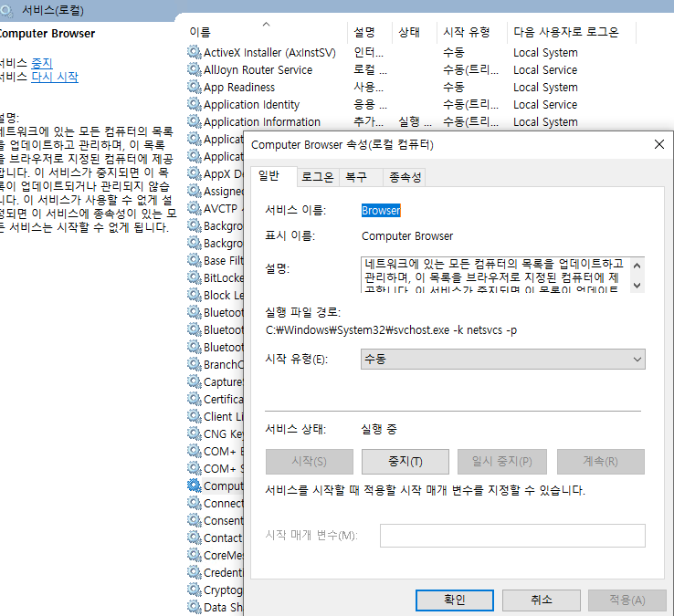Select ActiveX Installer (AxInstSV) row name
This screenshot has width=674, height=616.
tap(269, 52)
